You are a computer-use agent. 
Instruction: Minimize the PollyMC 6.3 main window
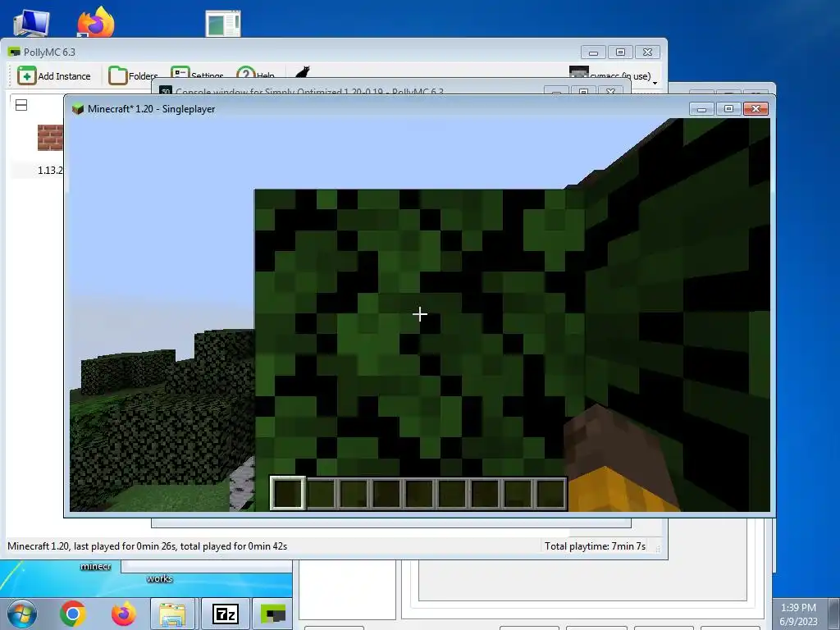pyautogui.click(x=593, y=52)
